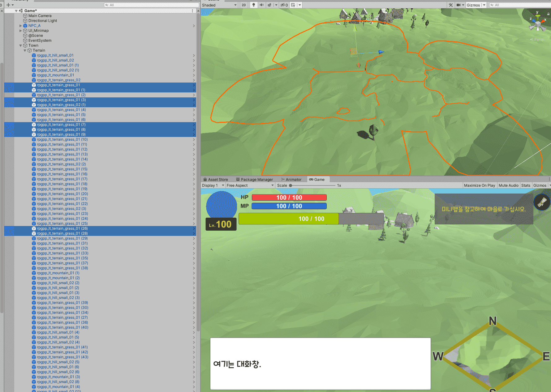Click the green Y-axis move handle

(x=355, y=28)
